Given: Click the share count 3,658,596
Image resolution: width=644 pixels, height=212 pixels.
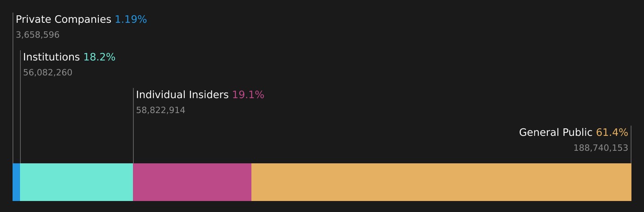Looking at the screenshot, I should click(38, 35).
